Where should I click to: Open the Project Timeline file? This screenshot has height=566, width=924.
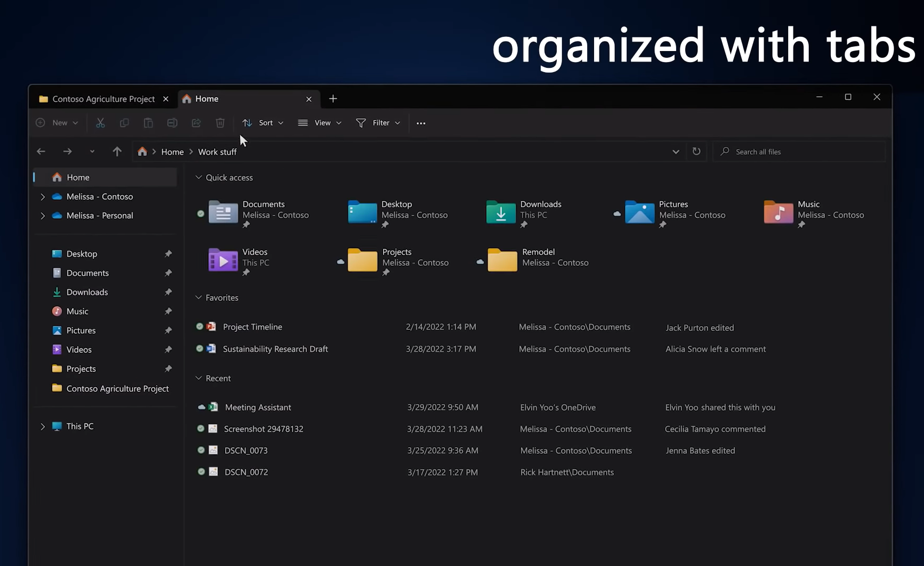[x=252, y=327]
